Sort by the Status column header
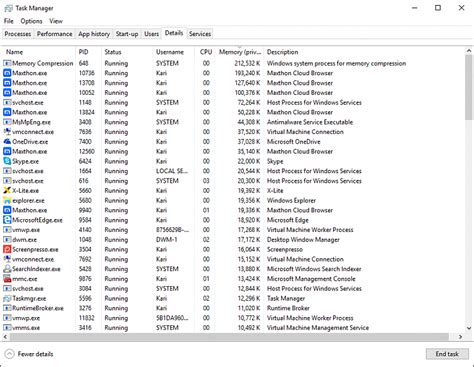 coord(127,52)
